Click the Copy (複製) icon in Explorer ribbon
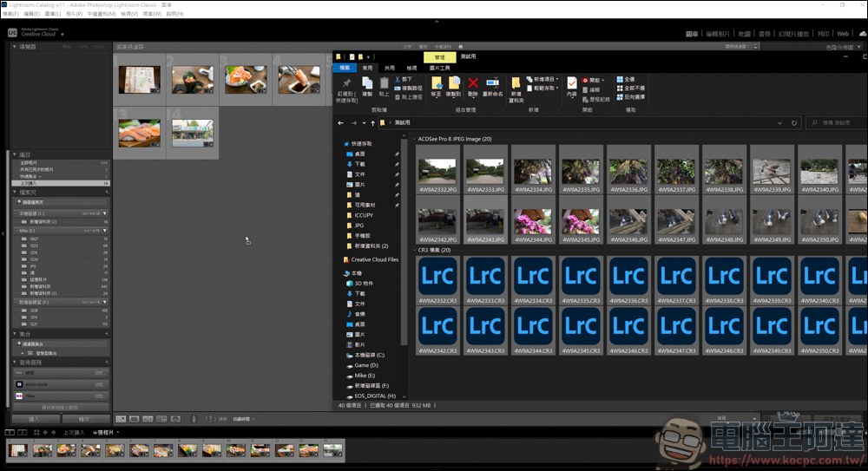This screenshot has height=471, width=868. (x=367, y=87)
